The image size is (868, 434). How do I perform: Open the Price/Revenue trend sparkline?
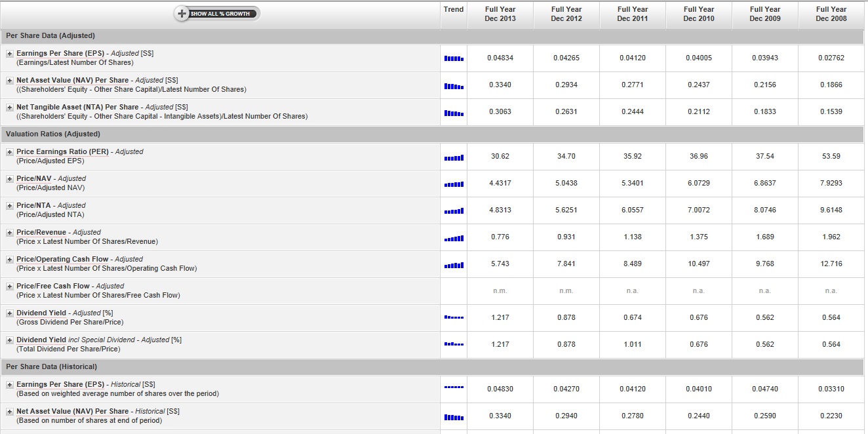click(x=454, y=237)
